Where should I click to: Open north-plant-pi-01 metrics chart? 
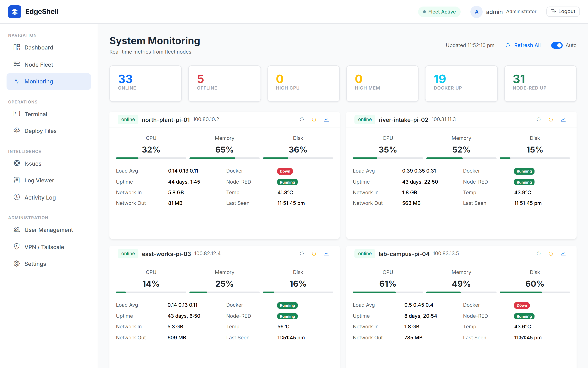click(x=326, y=119)
